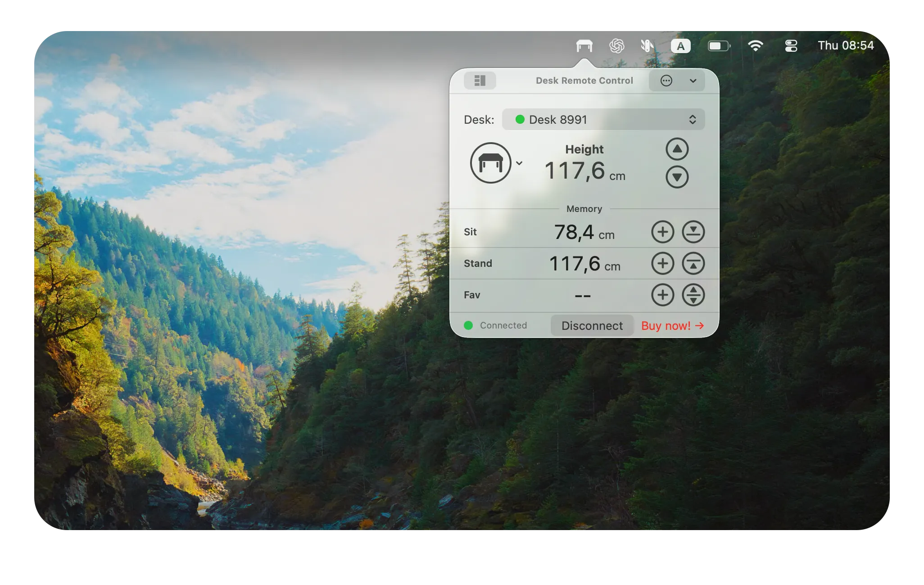The image size is (924, 585).
Task: Move desk to Sit position
Action: tap(693, 232)
